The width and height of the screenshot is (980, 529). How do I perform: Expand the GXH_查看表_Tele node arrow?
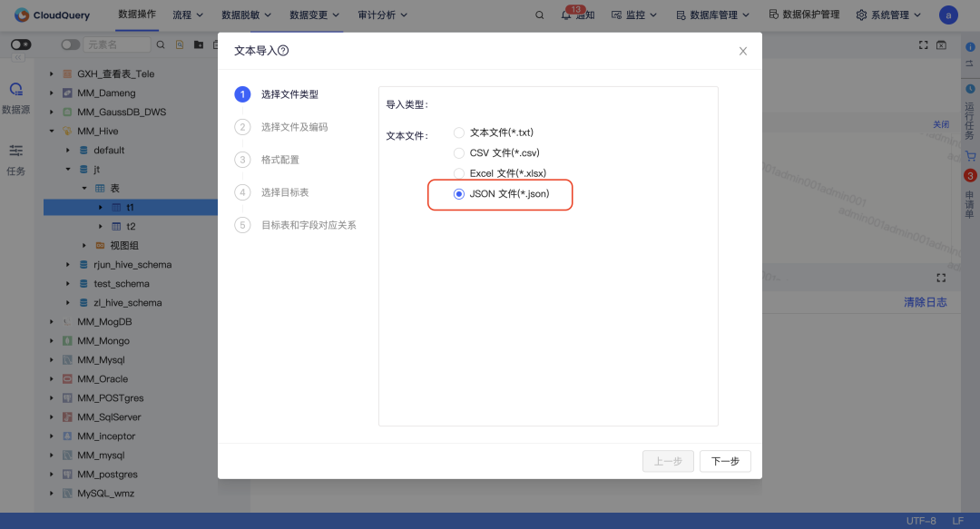(51, 73)
